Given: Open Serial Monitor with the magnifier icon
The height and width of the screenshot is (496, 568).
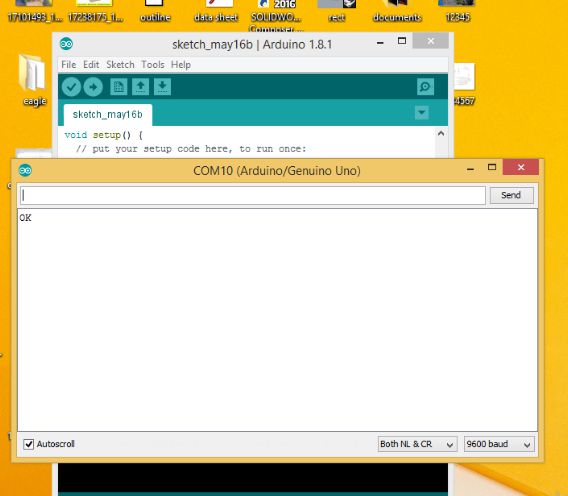Looking at the screenshot, I should pos(425,87).
